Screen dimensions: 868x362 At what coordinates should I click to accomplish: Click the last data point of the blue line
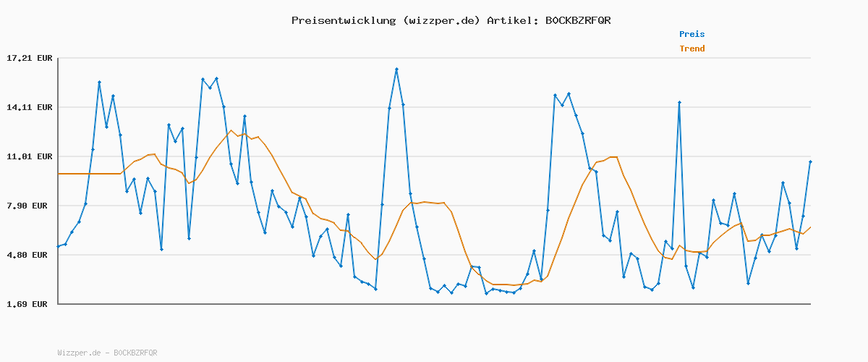pos(810,162)
